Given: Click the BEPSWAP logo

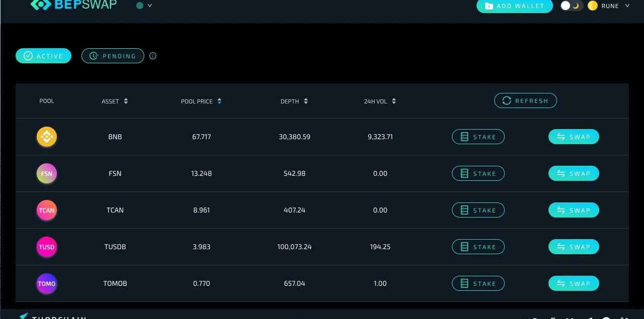Looking at the screenshot, I should [73, 5].
